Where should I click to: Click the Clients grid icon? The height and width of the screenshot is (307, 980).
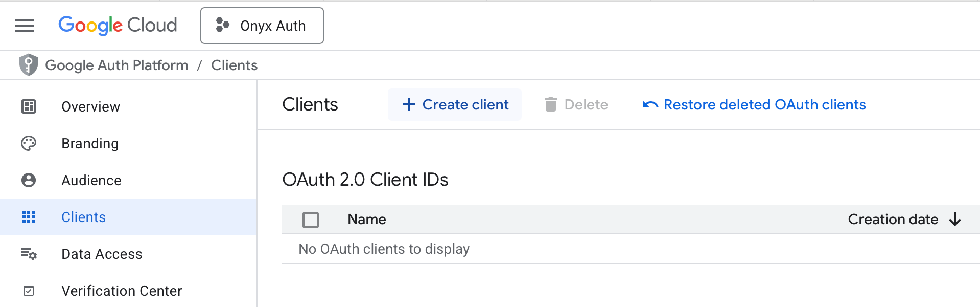[29, 217]
